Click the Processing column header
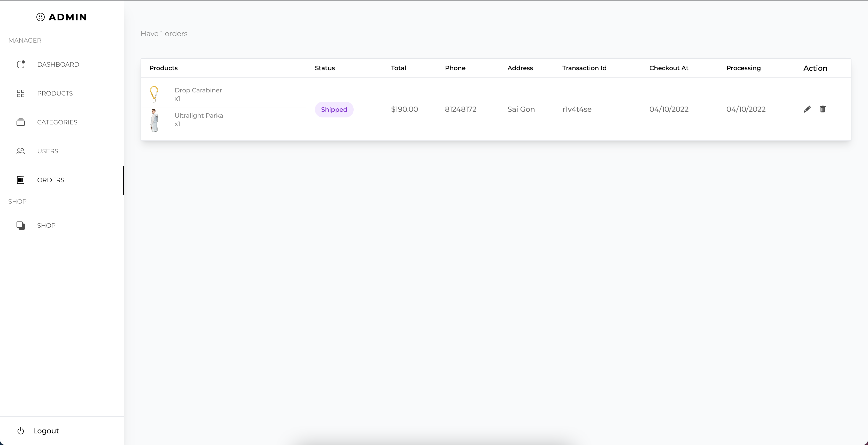This screenshot has width=868, height=445. pos(743,68)
